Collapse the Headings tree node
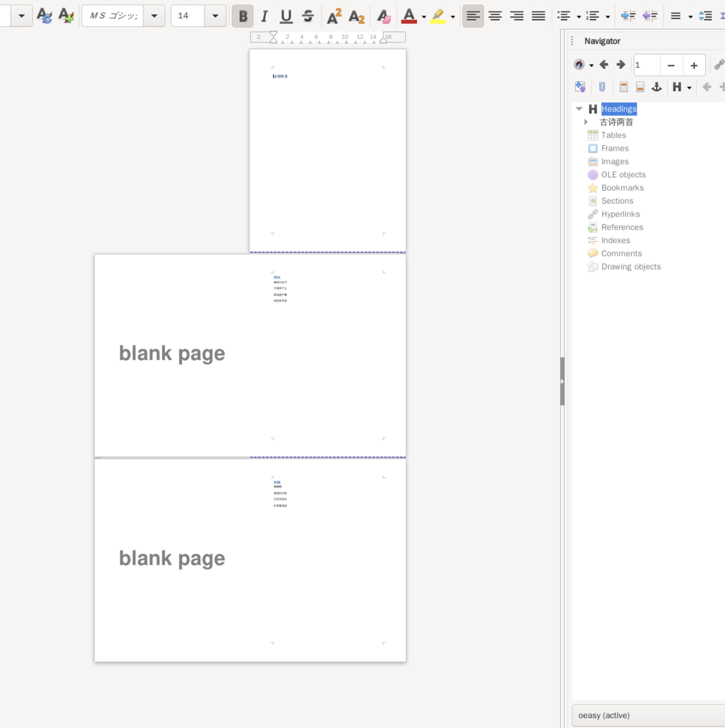This screenshot has height=728, width=725. [579, 109]
